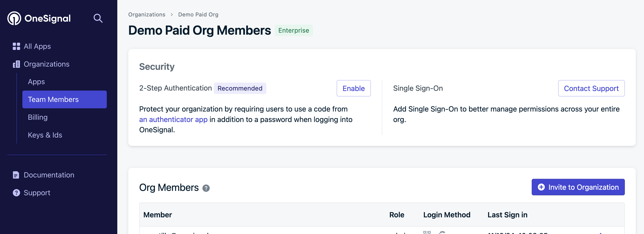Open Keys & Ids in the sidebar
This screenshot has height=234, width=644.
[x=45, y=135]
